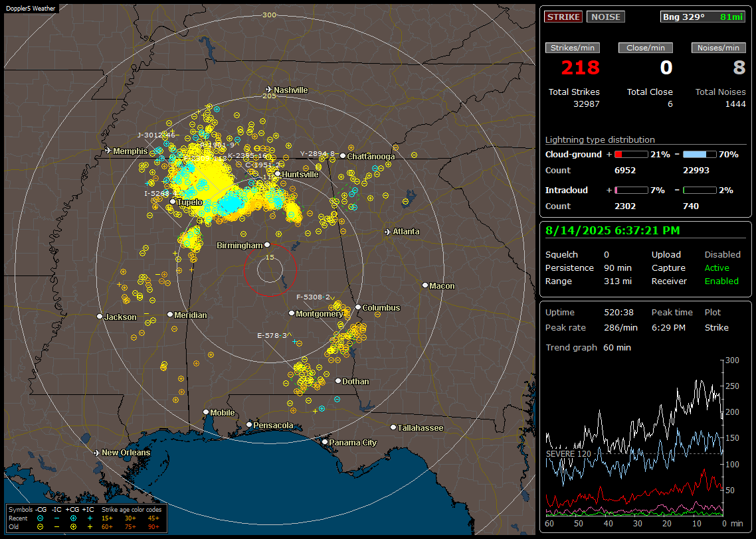Click the Receiver status Enabled

[x=721, y=281]
